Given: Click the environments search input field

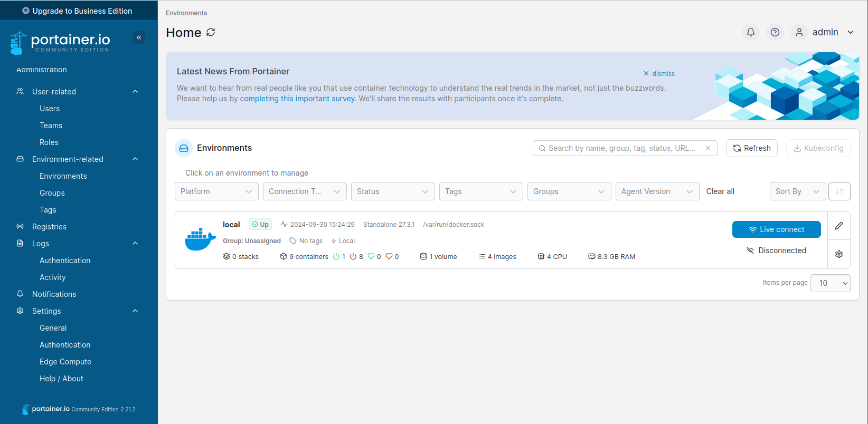Looking at the screenshot, I should pyautogui.click(x=622, y=148).
